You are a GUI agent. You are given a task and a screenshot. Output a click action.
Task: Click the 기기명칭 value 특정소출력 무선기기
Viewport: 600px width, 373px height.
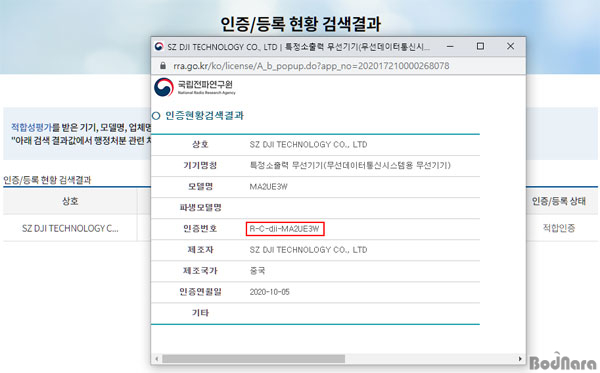350,165
